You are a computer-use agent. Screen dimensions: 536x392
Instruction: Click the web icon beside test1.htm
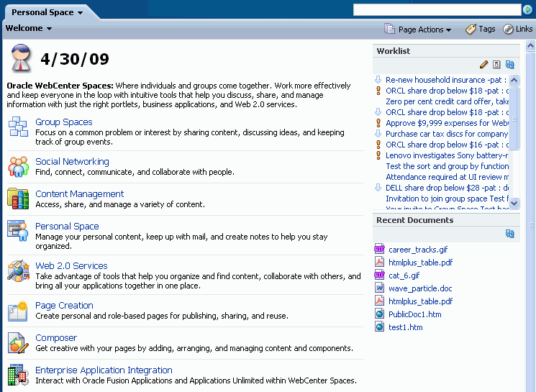[x=379, y=327]
